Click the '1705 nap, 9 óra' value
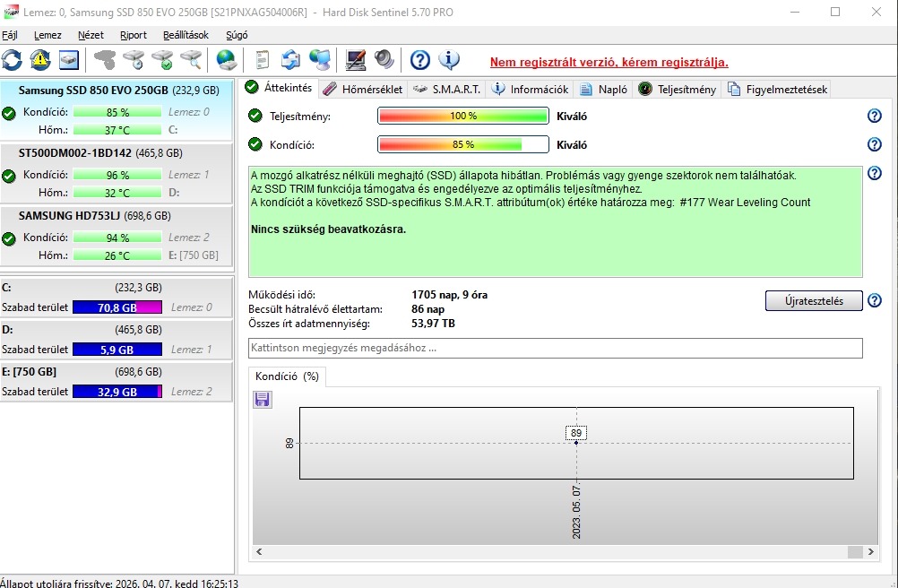 point(450,296)
